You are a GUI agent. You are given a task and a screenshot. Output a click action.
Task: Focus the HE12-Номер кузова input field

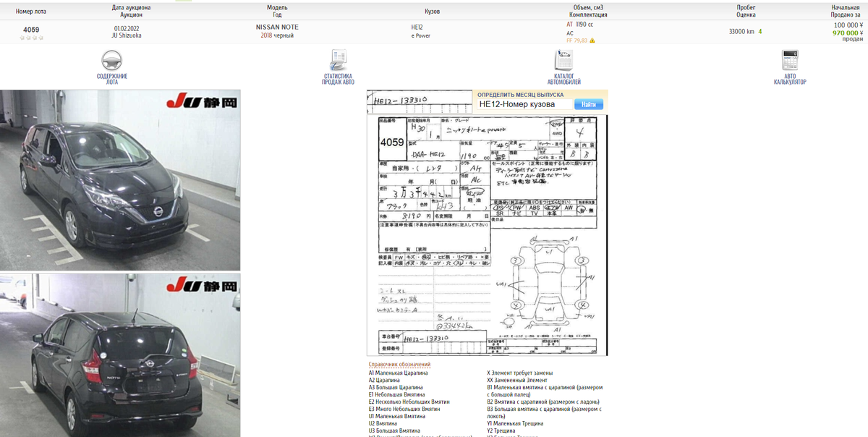524,104
